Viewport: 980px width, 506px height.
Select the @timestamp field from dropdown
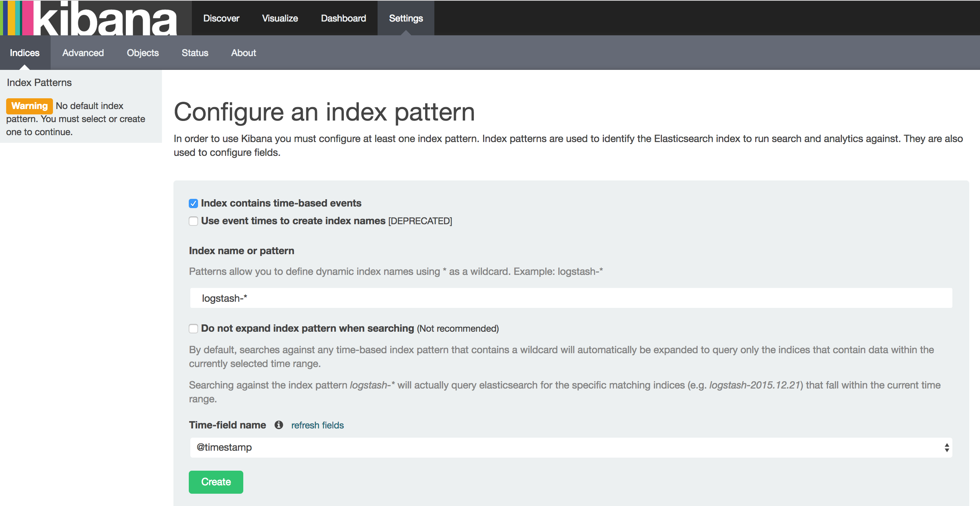coord(571,447)
